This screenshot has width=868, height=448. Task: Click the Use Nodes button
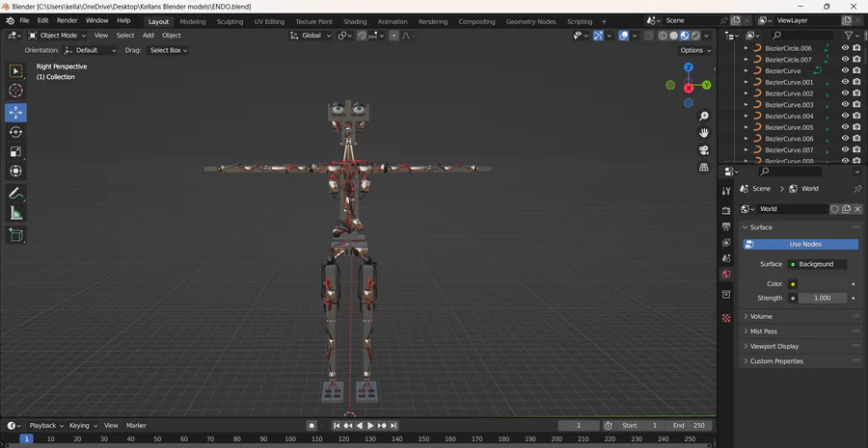click(804, 245)
